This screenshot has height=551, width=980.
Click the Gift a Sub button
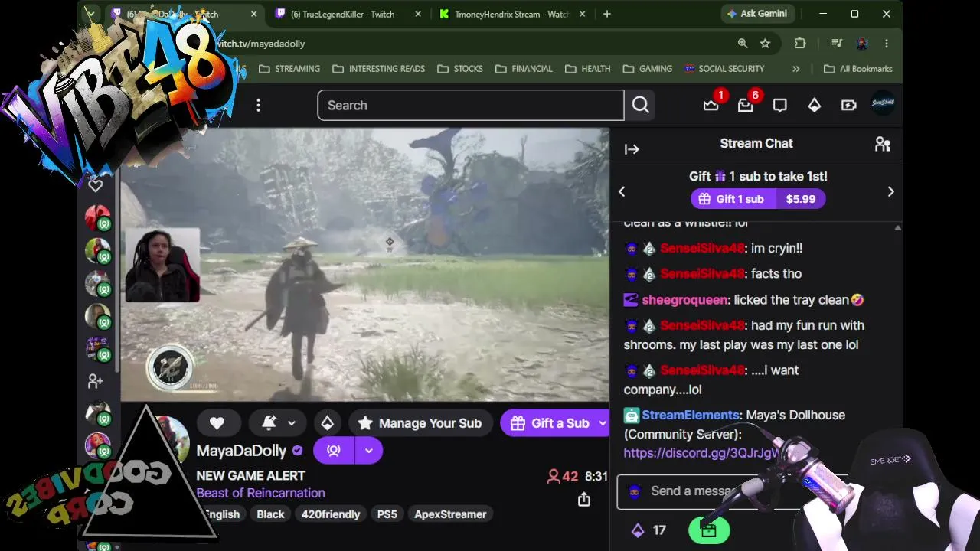pos(548,423)
